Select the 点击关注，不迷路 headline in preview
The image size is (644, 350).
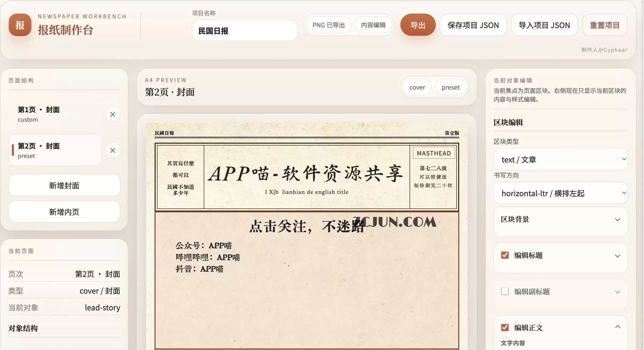point(306,226)
